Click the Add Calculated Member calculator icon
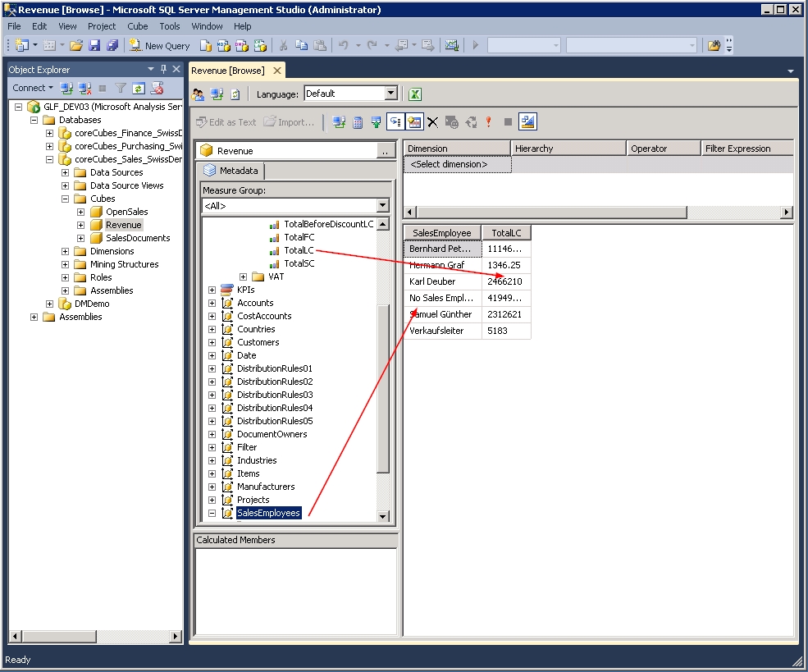The image size is (808, 672). [358, 122]
